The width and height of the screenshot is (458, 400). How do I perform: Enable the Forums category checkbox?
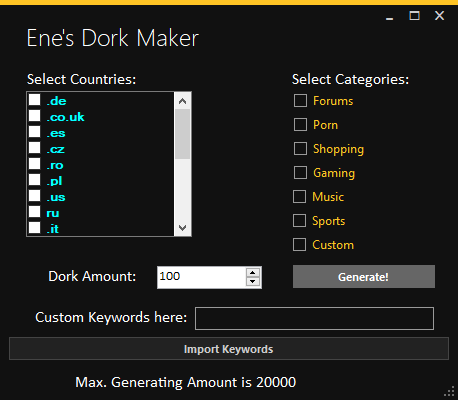coord(300,101)
